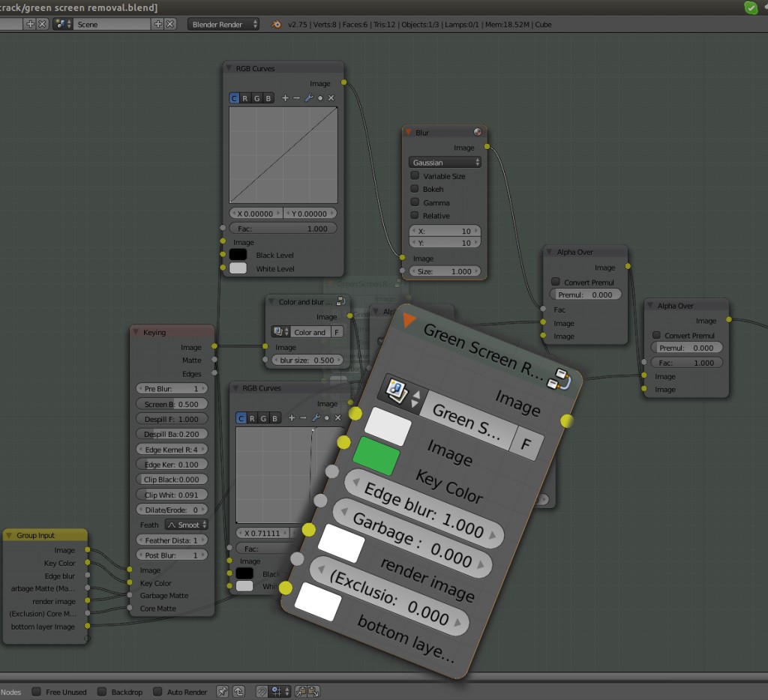Toggle the Backdrop checkbox
768x700 pixels.
tap(102, 692)
